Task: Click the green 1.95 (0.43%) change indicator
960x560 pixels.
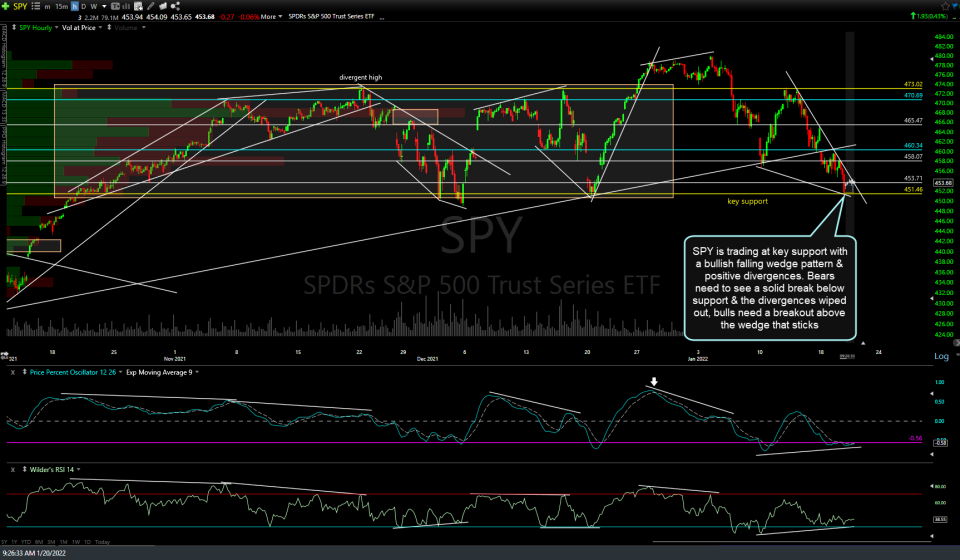Action: tap(929, 16)
